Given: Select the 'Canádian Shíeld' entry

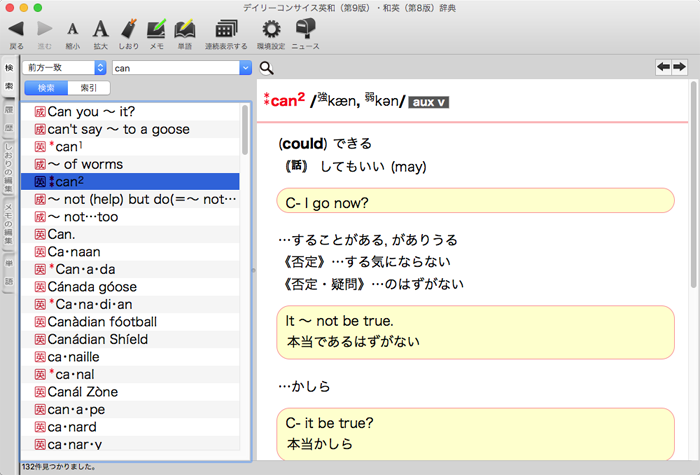Looking at the screenshot, I should click(130, 339).
